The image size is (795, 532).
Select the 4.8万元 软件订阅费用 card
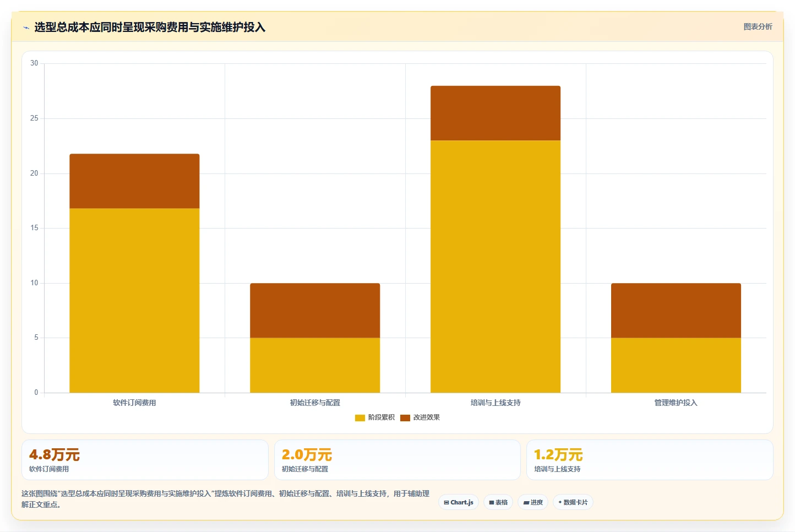pyautogui.click(x=145, y=460)
